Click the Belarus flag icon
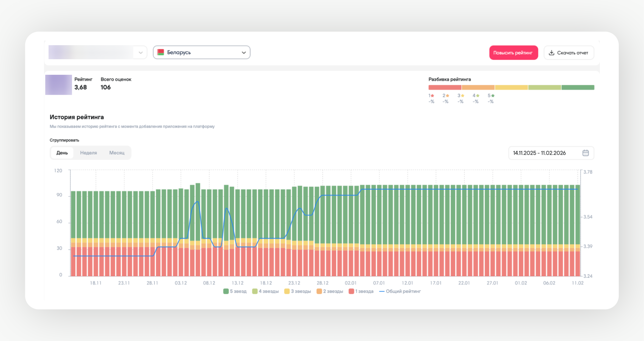Image resolution: width=644 pixels, height=341 pixels. coord(161,52)
